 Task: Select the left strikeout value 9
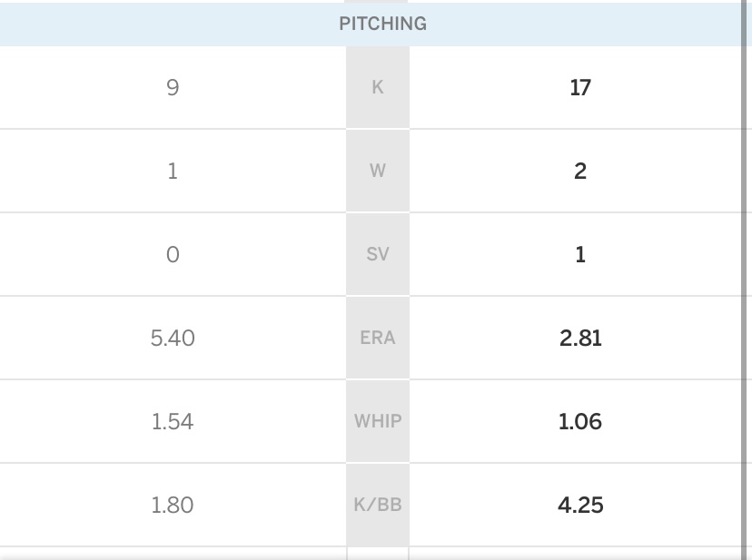tap(173, 88)
